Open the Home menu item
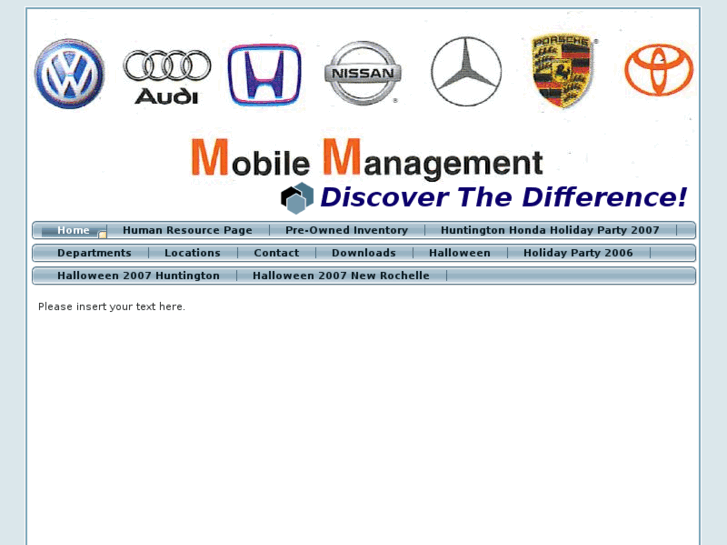Viewport: 727px width, 545px height. pyautogui.click(x=73, y=230)
